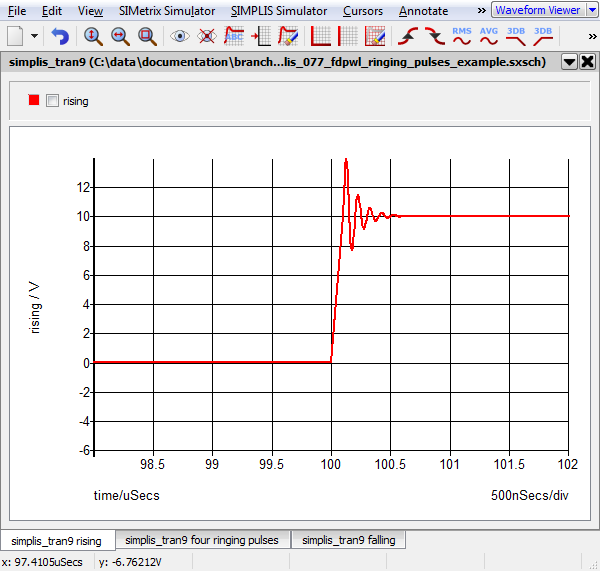600x571 pixels.
Task: Open the graph window list dropdown arrow
Action: 568,61
